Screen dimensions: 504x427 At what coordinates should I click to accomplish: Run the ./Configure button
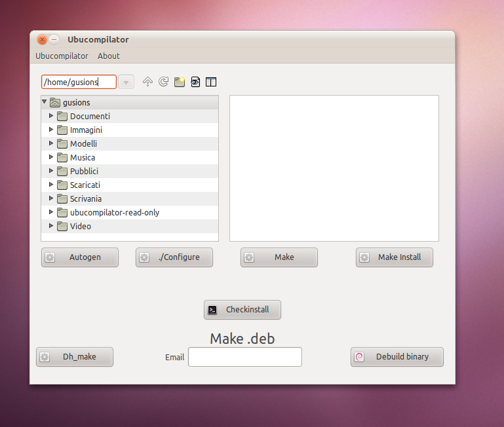[x=174, y=257]
